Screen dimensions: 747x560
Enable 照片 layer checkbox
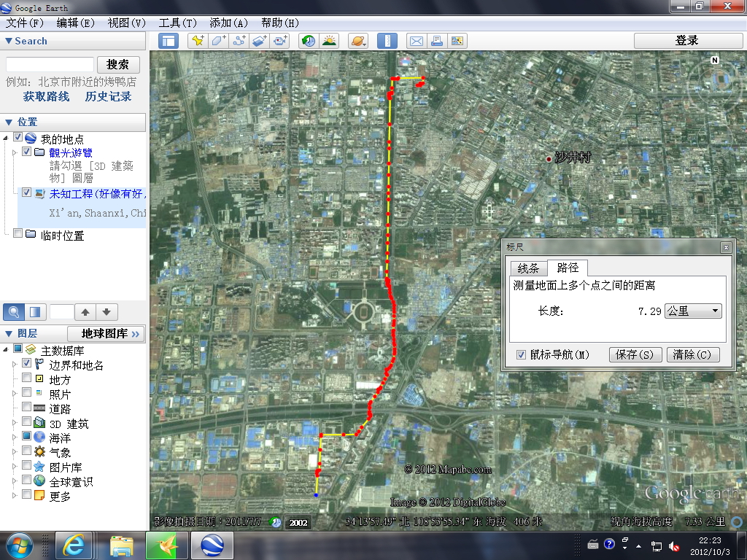(26, 392)
